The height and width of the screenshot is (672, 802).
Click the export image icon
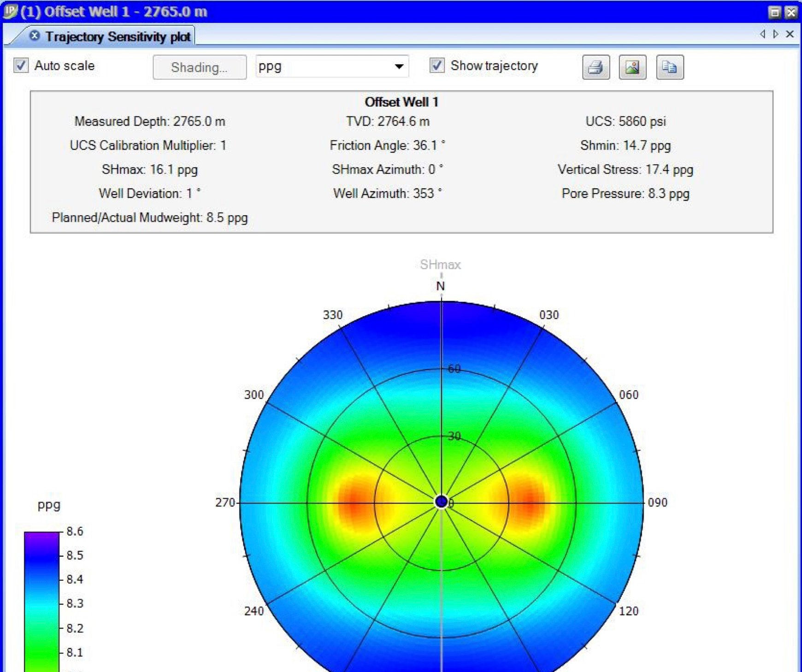[x=632, y=67]
